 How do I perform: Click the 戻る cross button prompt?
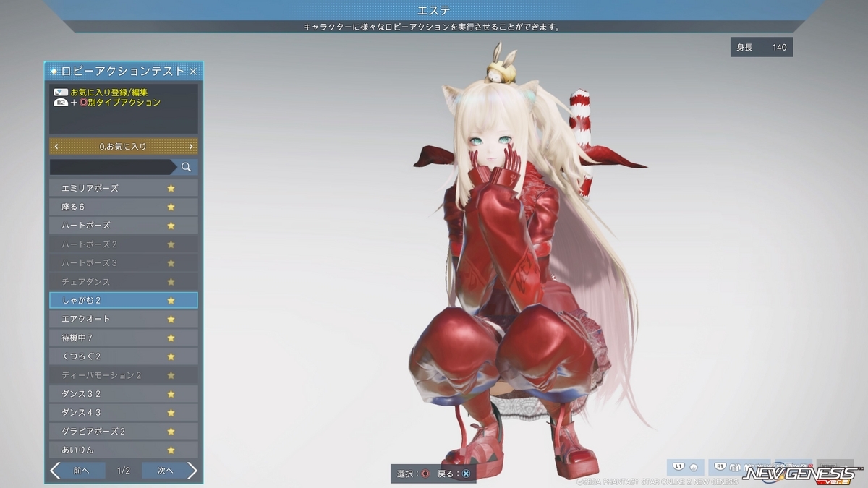pos(454,474)
